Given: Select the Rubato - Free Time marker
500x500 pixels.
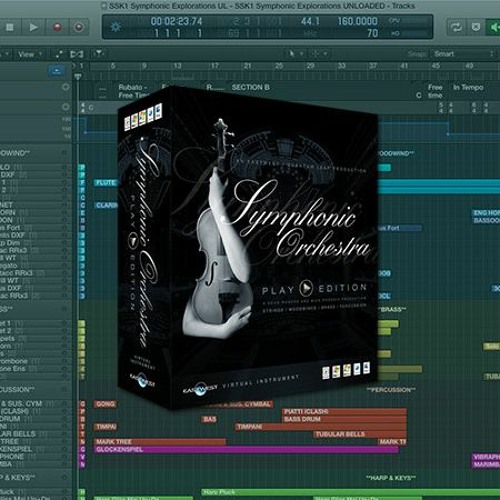Looking at the screenshot, I should [x=133, y=91].
